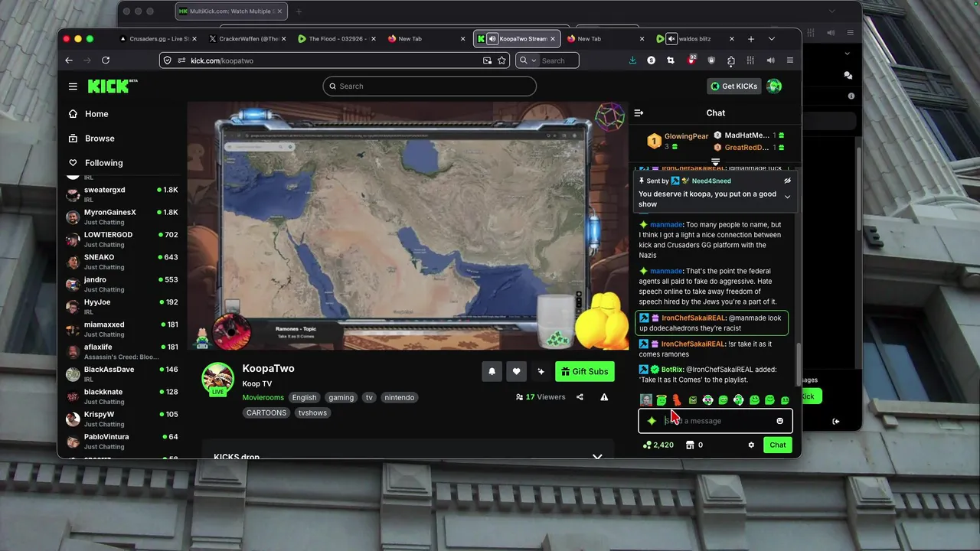This screenshot has width=980, height=551.
Task: Reload the page in browser toolbar
Action: (106, 60)
